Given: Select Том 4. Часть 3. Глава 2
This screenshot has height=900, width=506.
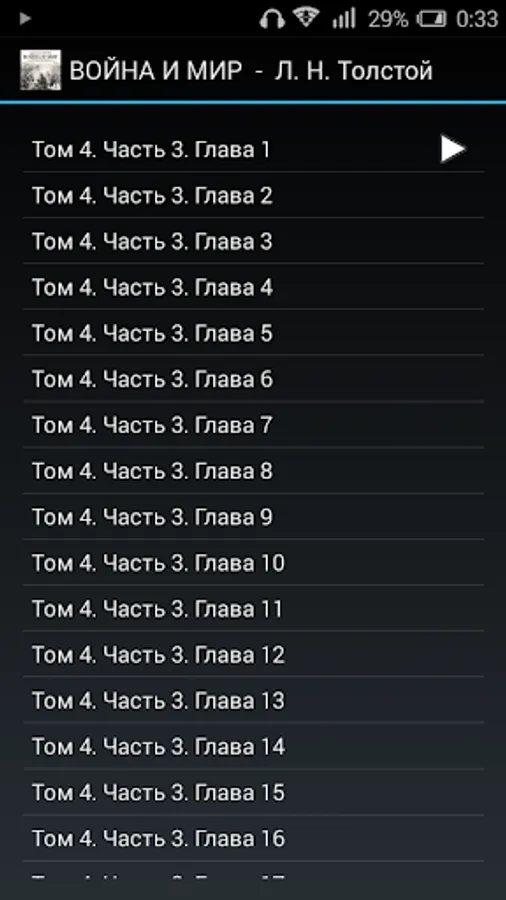Looking at the screenshot, I should click(253, 195).
